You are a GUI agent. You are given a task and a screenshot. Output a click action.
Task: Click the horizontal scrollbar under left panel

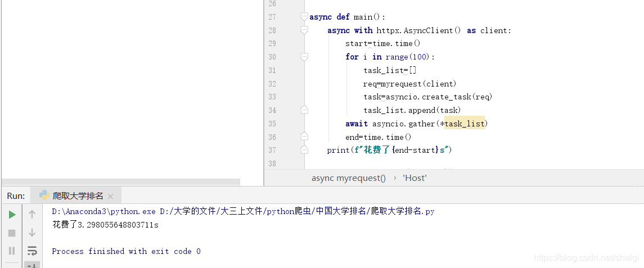pos(121,182)
